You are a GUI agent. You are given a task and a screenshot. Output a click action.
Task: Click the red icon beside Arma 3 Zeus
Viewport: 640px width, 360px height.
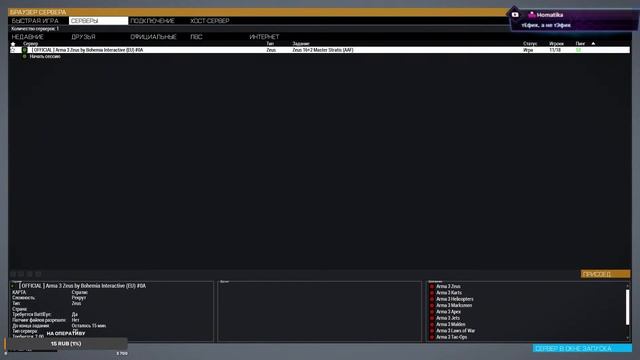tap(432, 287)
